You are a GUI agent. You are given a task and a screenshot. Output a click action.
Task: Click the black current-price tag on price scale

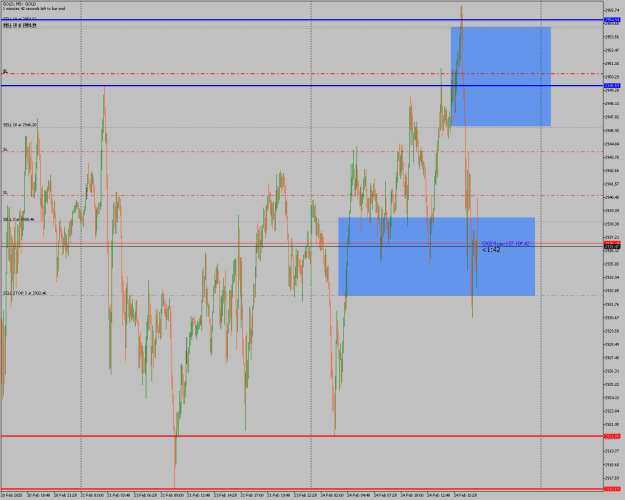(612, 247)
